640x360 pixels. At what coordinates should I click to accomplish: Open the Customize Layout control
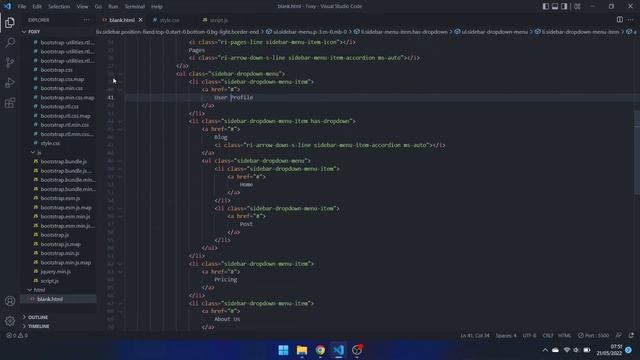click(x=577, y=6)
